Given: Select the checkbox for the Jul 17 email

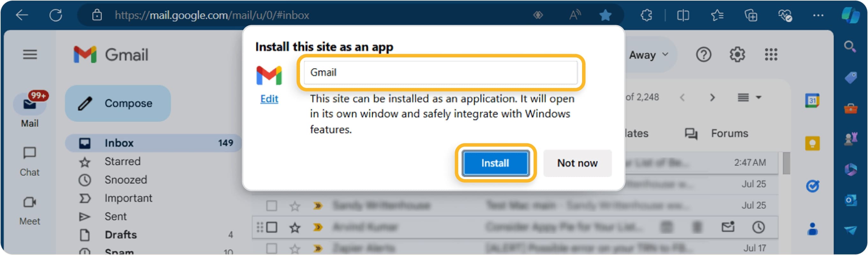Looking at the screenshot, I should tap(272, 249).
